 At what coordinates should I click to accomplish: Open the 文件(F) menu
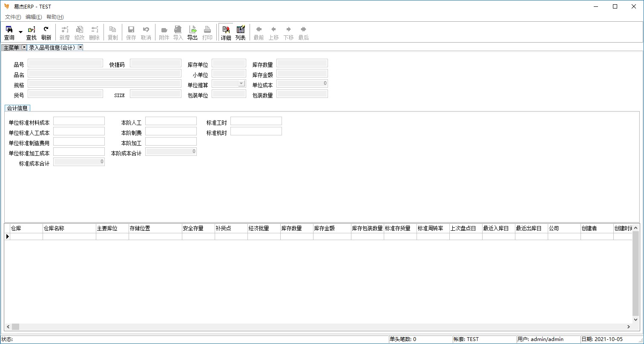pyautogui.click(x=13, y=17)
